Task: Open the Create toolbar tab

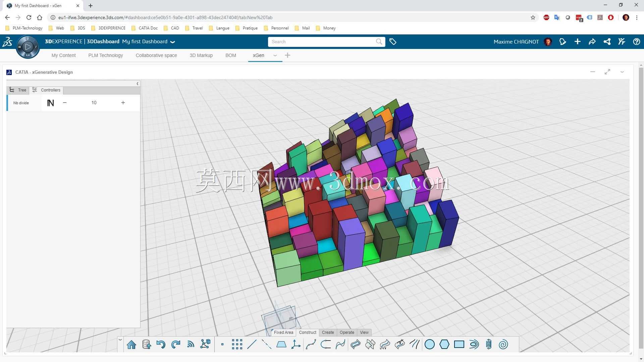Action: pyautogui.click(x=328, y=333)
